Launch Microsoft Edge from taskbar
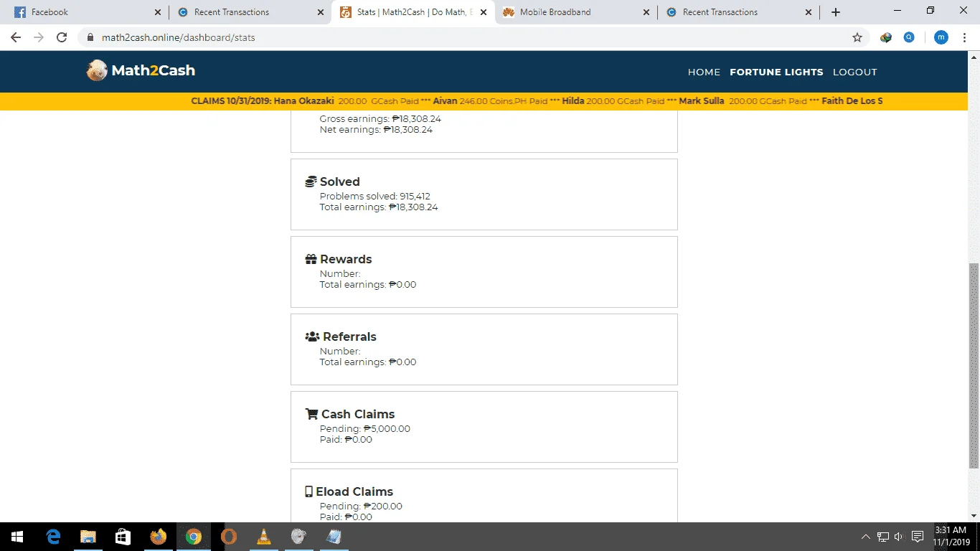Screen dimensions: 980x551 pyautogui.click(x=53, y=537)
